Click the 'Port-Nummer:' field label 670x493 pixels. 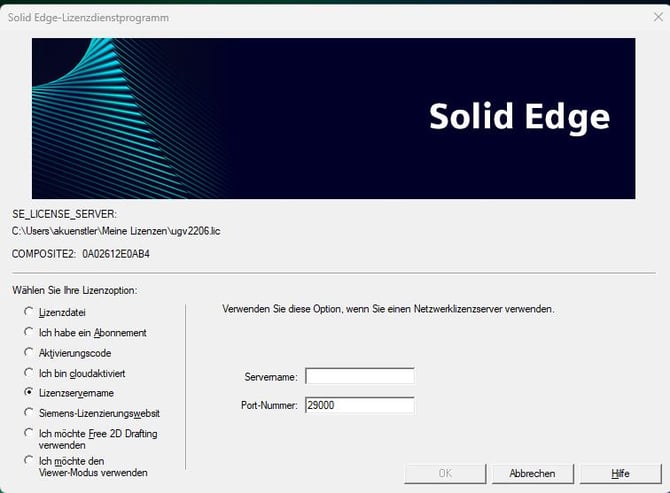tap(267, 406)
